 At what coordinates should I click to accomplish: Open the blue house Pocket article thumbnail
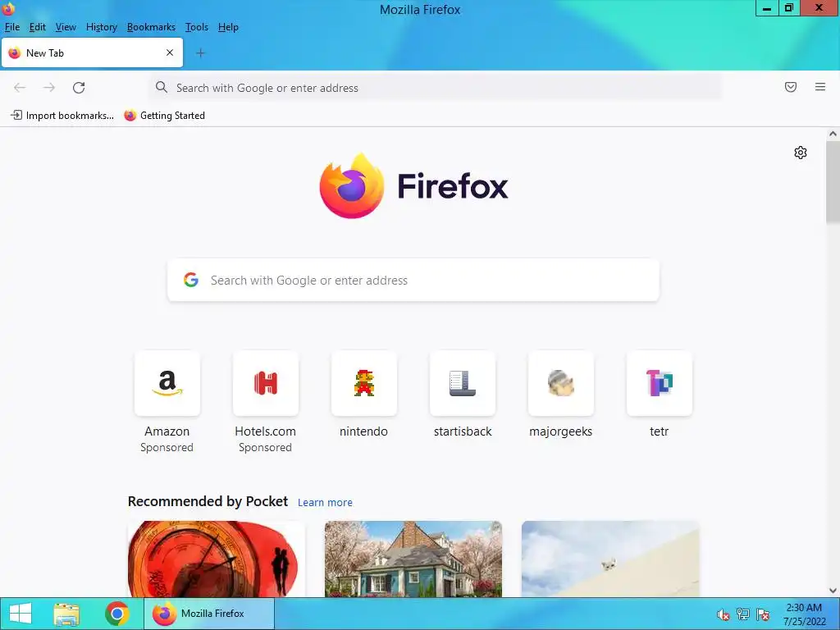pyautogui.click(x=413, y=559)
